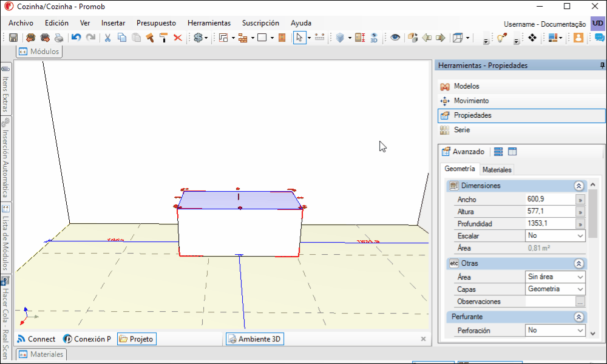
Task: Close the Ambiente 3D tab with the X
Action: tap(423, 339)
